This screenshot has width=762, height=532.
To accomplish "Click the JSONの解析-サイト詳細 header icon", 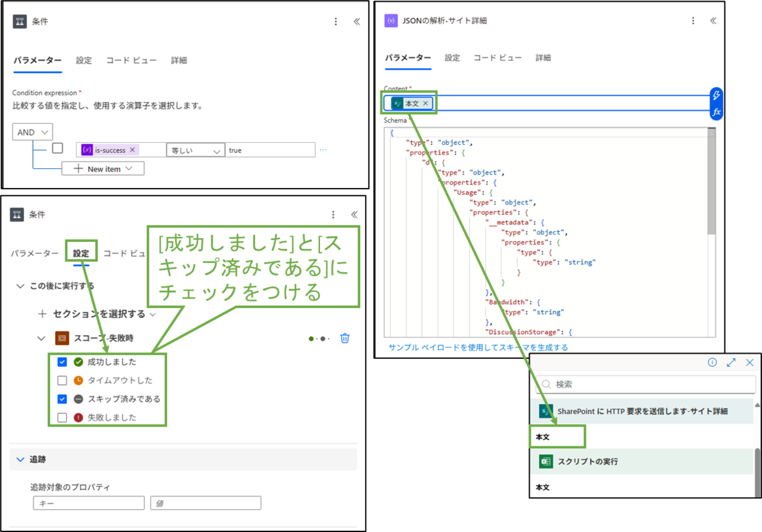I will pyautogui.click(x=391, y=20).
